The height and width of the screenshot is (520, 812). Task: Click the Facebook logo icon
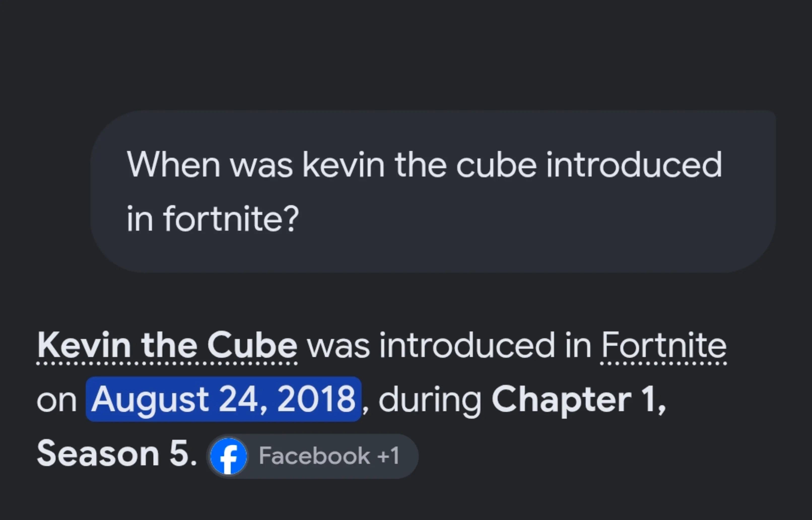point(228,456)
